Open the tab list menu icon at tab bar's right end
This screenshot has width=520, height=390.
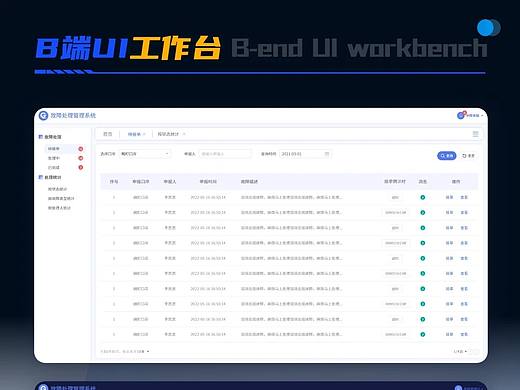pos(476,134)
